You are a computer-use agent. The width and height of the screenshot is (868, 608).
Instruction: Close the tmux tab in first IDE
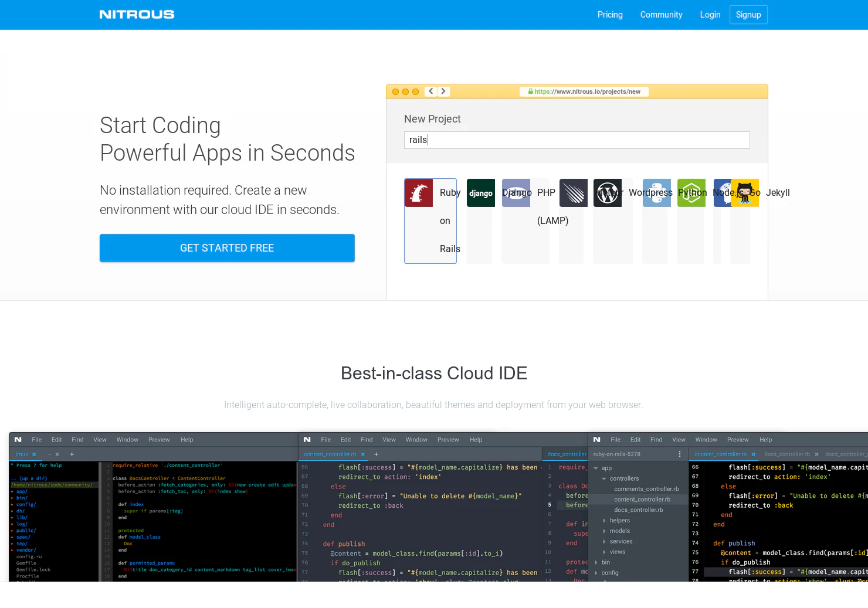[x=34, y=454]
